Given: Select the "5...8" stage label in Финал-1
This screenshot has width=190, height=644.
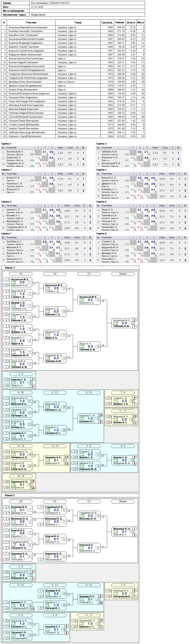Looking at the screenshot, I should [x=89, y=446].
